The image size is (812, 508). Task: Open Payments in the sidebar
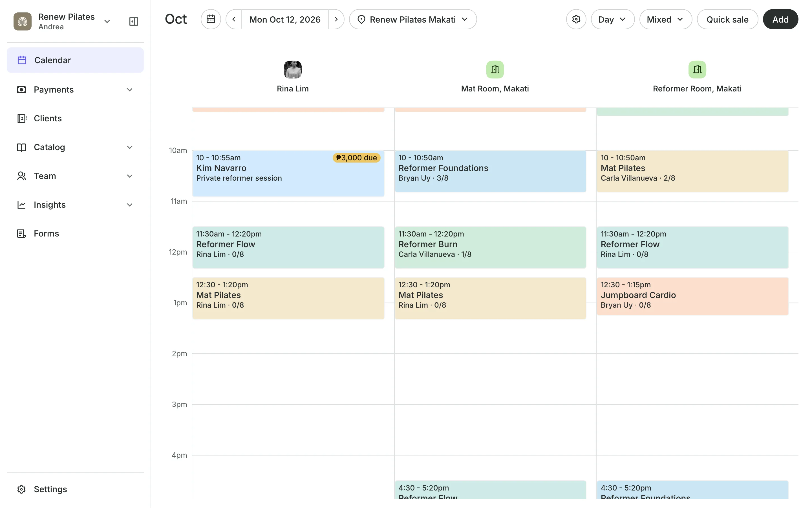click(x=75, y=90)
